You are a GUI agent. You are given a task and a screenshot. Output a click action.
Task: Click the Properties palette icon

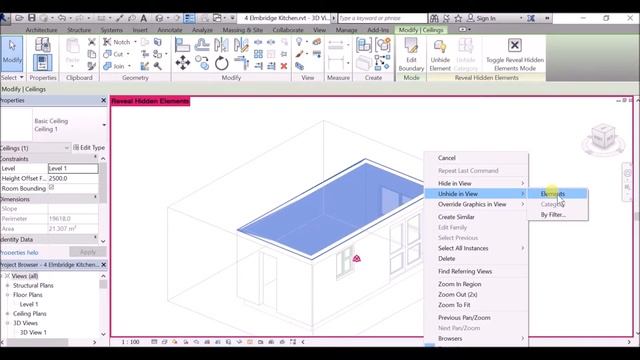coord(42,63)
